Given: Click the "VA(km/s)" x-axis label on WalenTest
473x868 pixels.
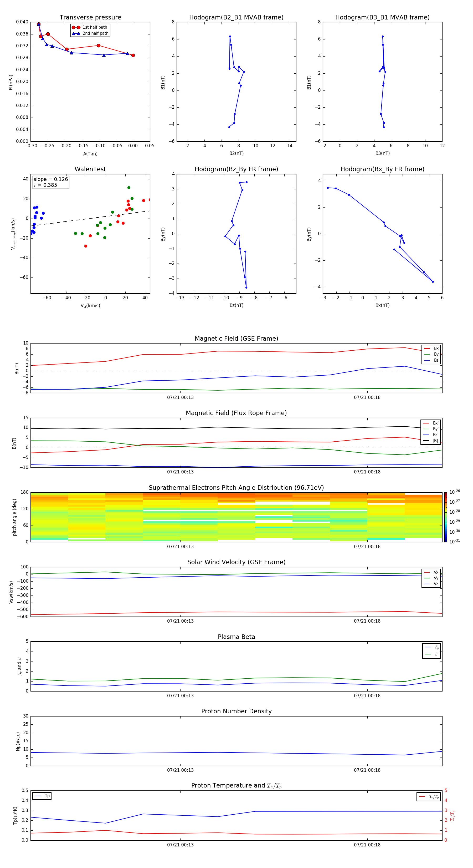Looking at the screenshot, I should [x=90, y=306].
